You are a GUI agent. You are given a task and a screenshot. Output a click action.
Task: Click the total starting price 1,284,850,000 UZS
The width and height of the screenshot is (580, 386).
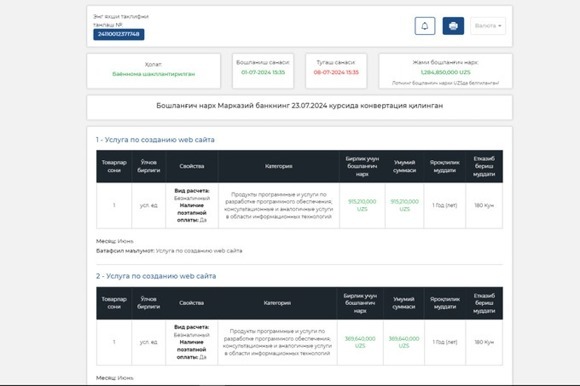446,72
